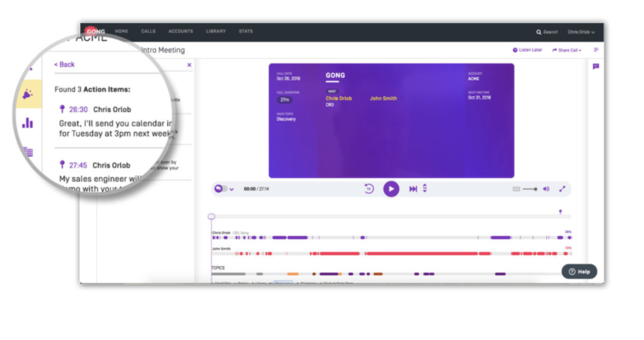Toggle the video/audio switch in player bar

click(x=220, y=188)
